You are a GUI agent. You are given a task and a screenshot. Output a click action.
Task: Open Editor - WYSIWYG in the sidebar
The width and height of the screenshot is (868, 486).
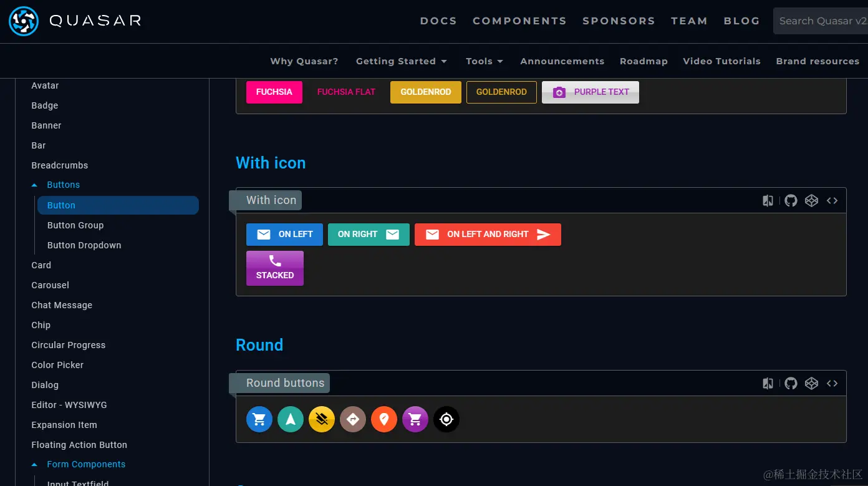pyautogui.click(x=69, y=405)
